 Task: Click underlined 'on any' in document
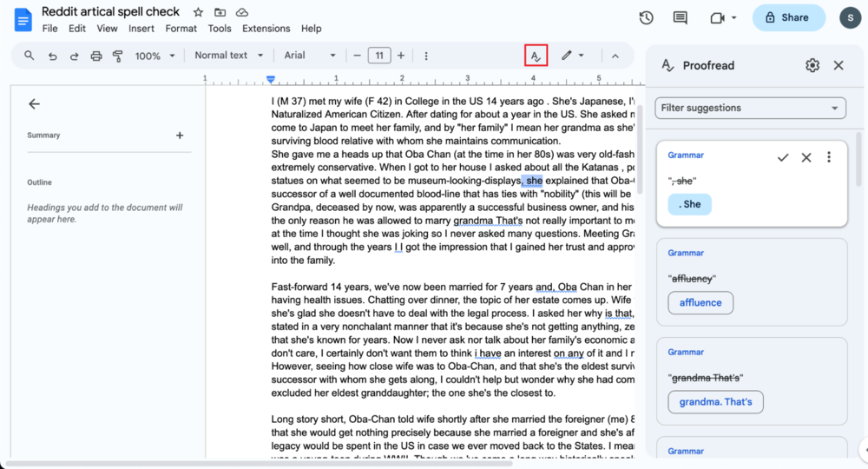click(x=569, y=353)
